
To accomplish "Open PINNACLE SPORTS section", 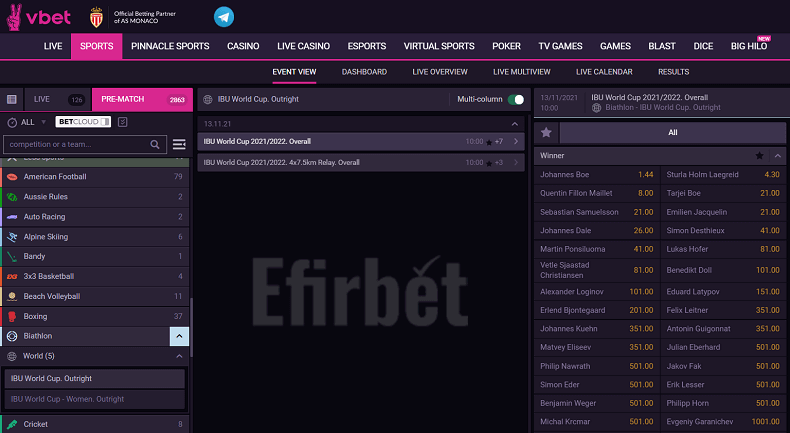I will coord(170,46).
